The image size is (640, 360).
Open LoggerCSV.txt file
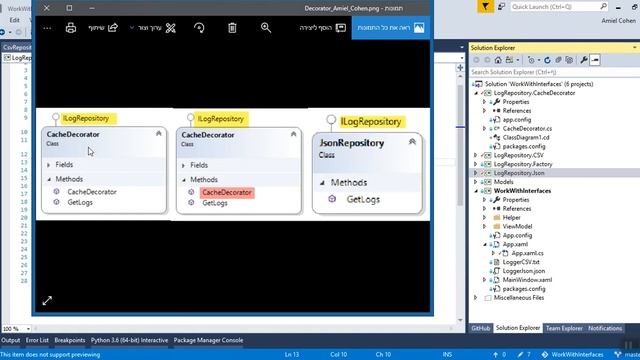[x=521, y=262]
